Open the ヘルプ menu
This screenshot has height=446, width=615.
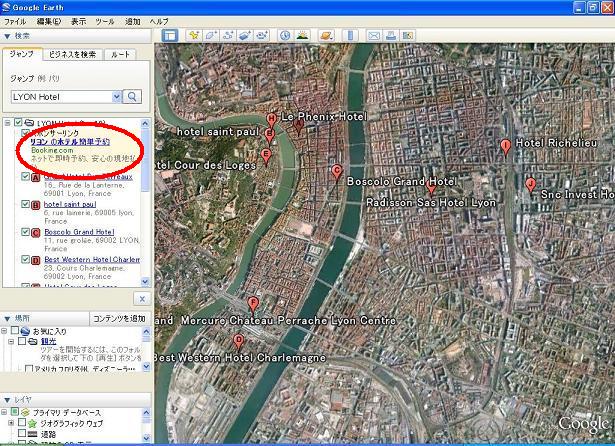click(x=159, y=22)
